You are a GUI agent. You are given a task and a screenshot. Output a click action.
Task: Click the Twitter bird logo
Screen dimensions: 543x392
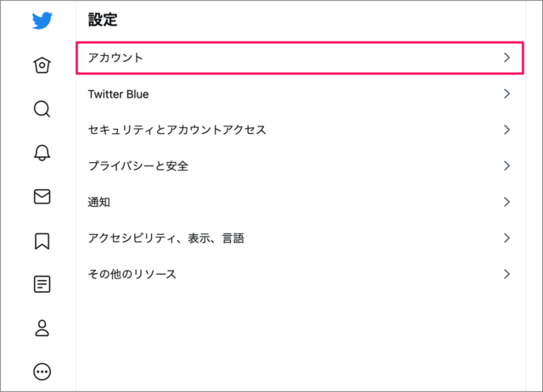[42, 20]
